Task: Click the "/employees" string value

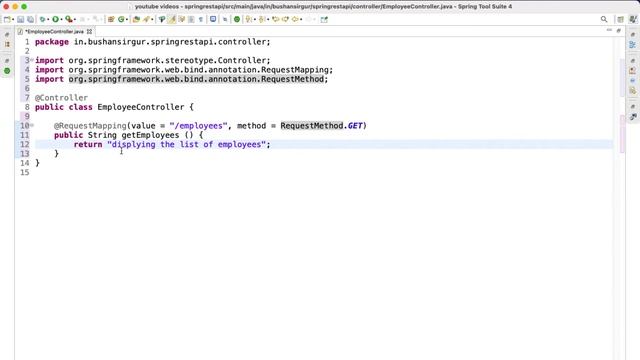Action: coord(198,126)
